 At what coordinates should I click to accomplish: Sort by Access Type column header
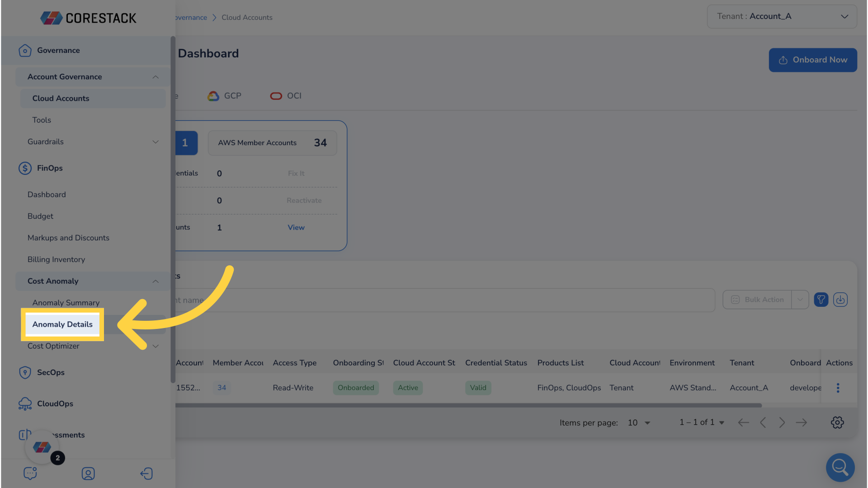tap(295, 363)
